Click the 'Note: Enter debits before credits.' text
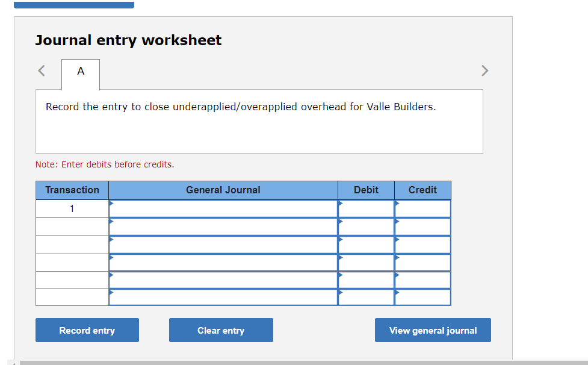Image resolution: width=588 pixels, height=365 pixels. pos(105,164)
